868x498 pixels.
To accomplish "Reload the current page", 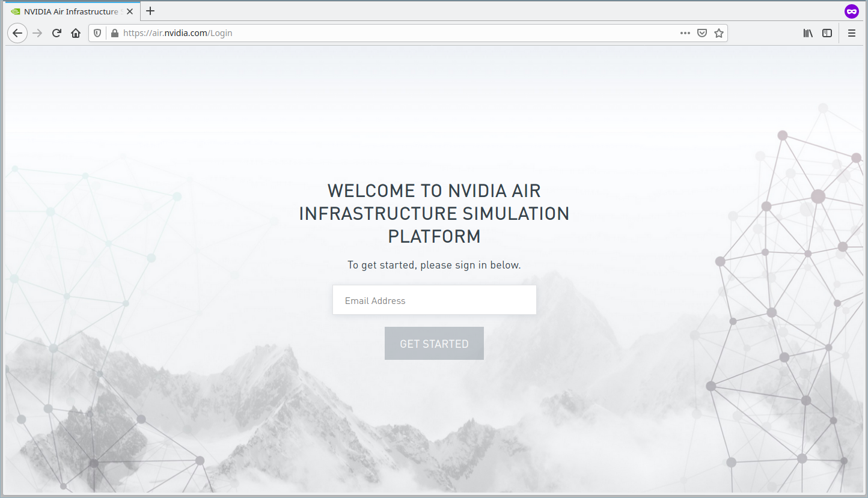I will pos(57,33).
